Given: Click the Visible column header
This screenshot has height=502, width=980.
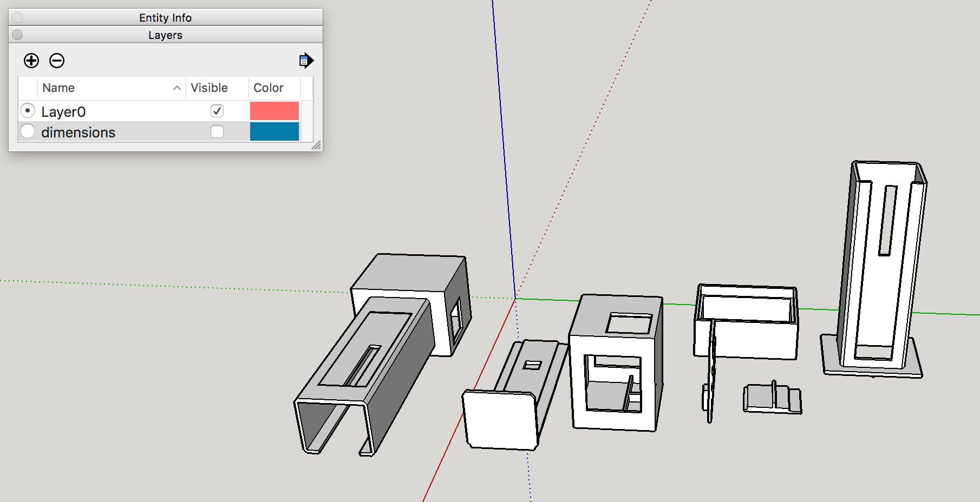Looking at the screenshot, I should (210, 88).
